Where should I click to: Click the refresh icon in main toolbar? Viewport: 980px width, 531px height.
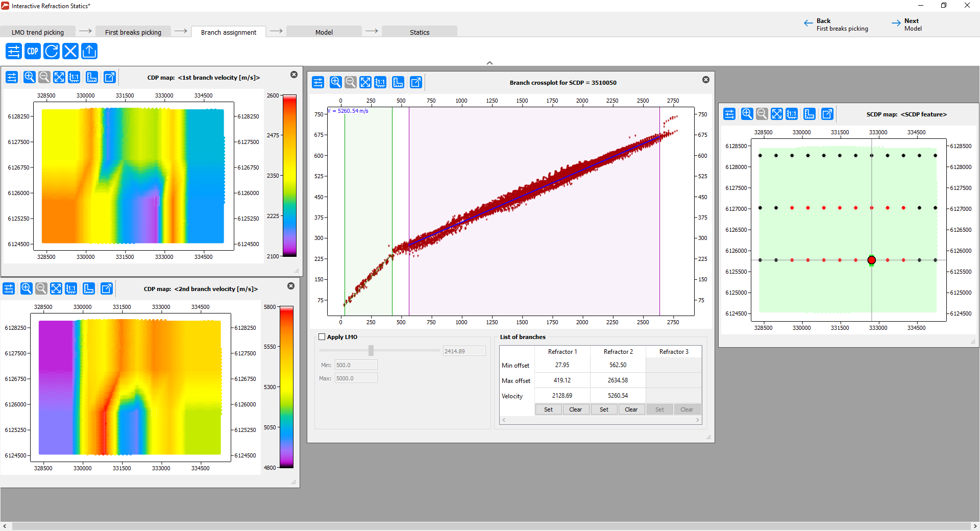(52, 51)
